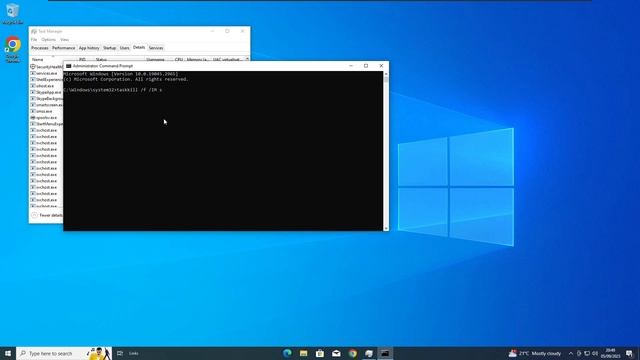Viewport: 640px width, 360px height.
Task: Switch to Task Manager taskbar icon
Action: pos(369,353)
